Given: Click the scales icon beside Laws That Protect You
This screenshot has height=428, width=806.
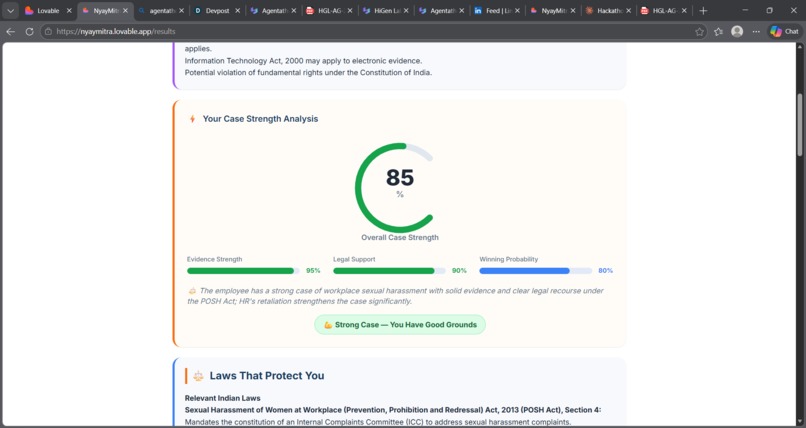Looking at the screenshot, I should coord(198,376).
